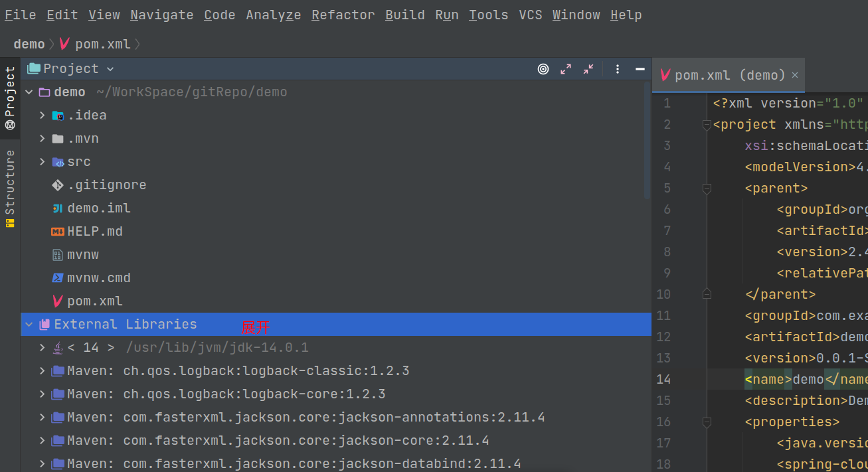Click the External Libraries icon
This screenshot has width=868, height=472.
click(44, 325)
